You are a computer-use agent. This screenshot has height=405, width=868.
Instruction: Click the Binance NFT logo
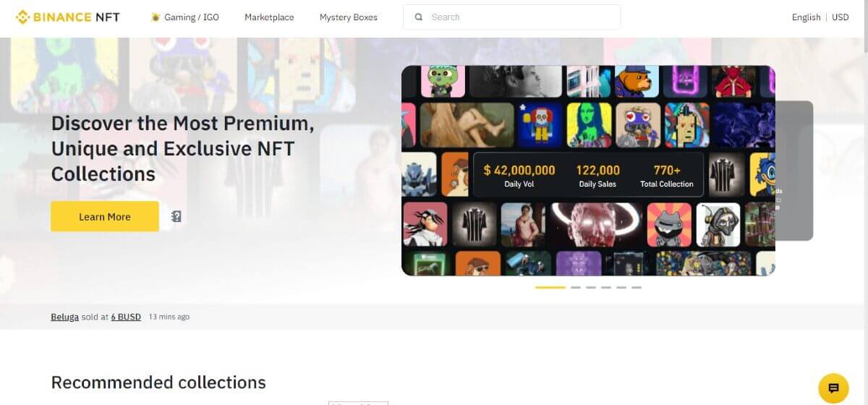(x=67, y=17)
